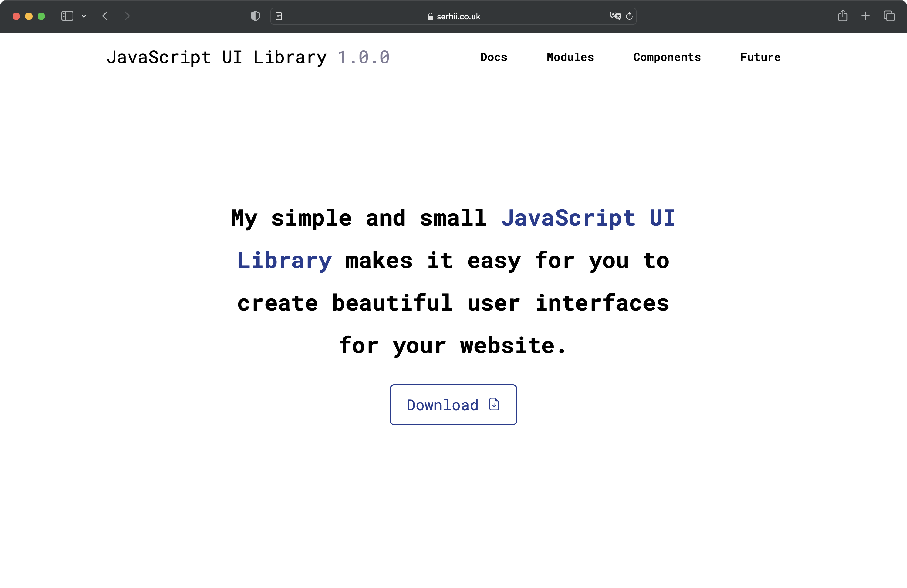
Task: Open the share sheet icon
Action: (843, 16)
